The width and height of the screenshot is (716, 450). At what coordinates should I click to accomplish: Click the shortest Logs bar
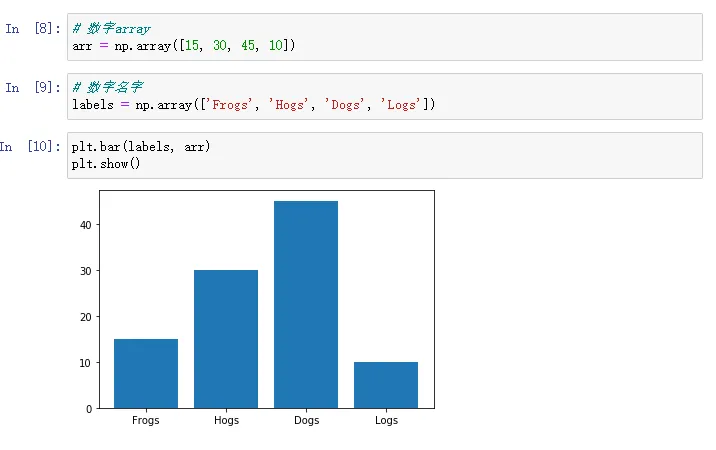tap(386, 385)
